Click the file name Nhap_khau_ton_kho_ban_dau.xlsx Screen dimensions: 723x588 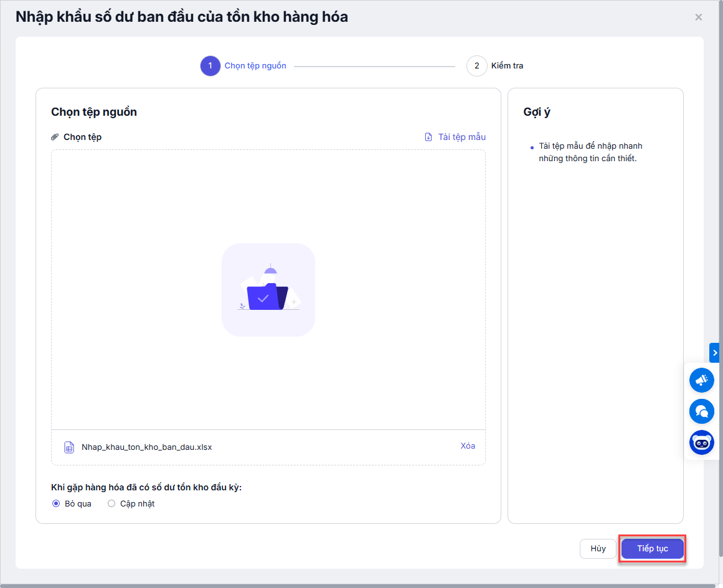[146, 447]
